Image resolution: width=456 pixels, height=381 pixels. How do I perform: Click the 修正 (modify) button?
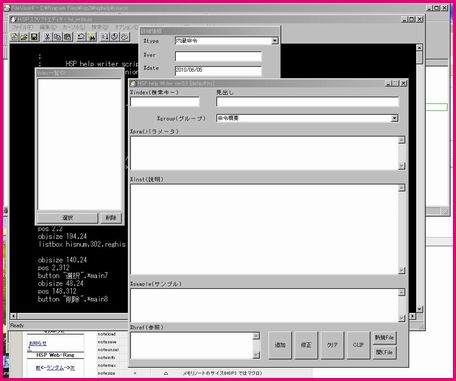coord(306,345)
